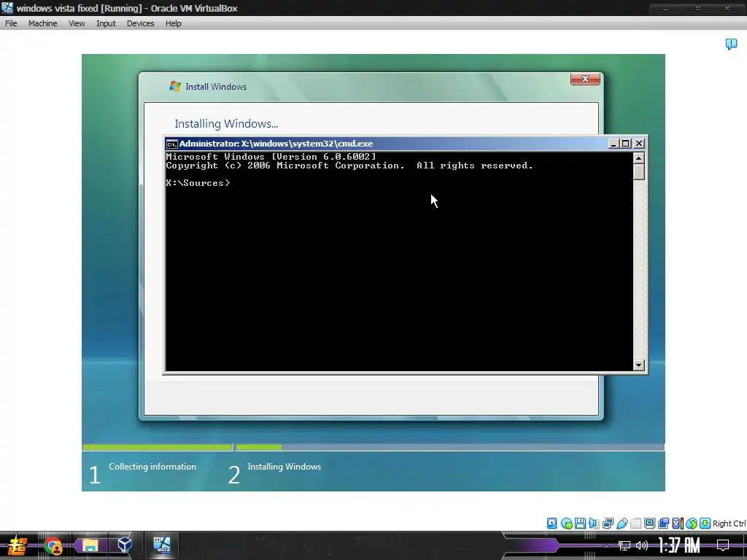Open the View menu
747x560 pixels.
coord(76,23)
